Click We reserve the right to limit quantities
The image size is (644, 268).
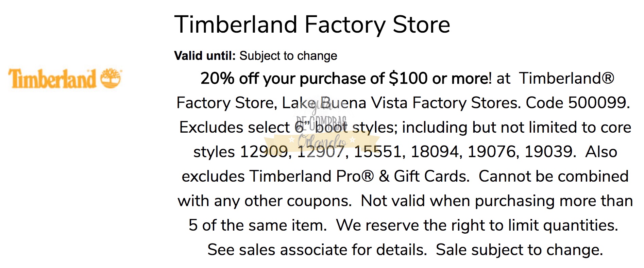pyautogui.click(x=477, y=225)
